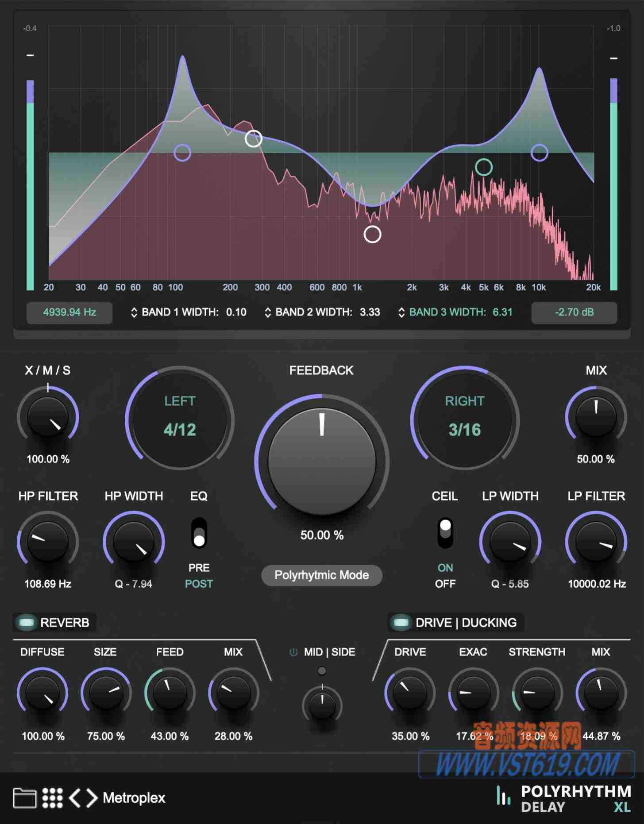Click the LP FILTER knob
The image size is (644, 824).
click(596, 542)
